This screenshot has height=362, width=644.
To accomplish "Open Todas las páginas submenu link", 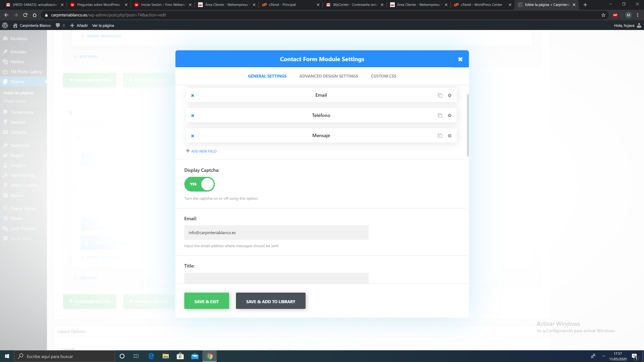I will [18, 93].
